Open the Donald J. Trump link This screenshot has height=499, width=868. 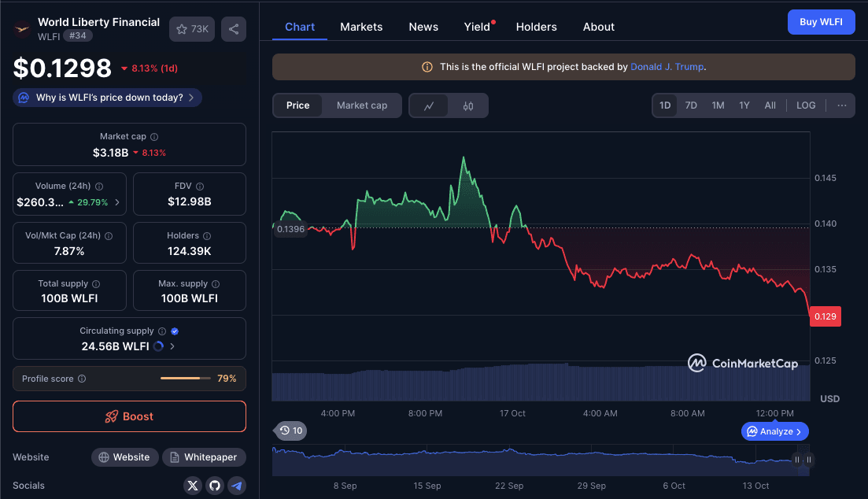667,67
